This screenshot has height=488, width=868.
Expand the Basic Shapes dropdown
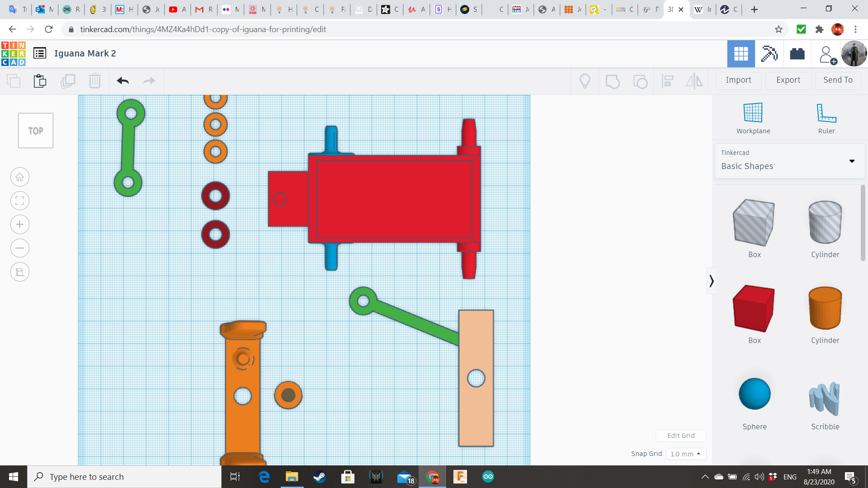[x=852, y=161]
